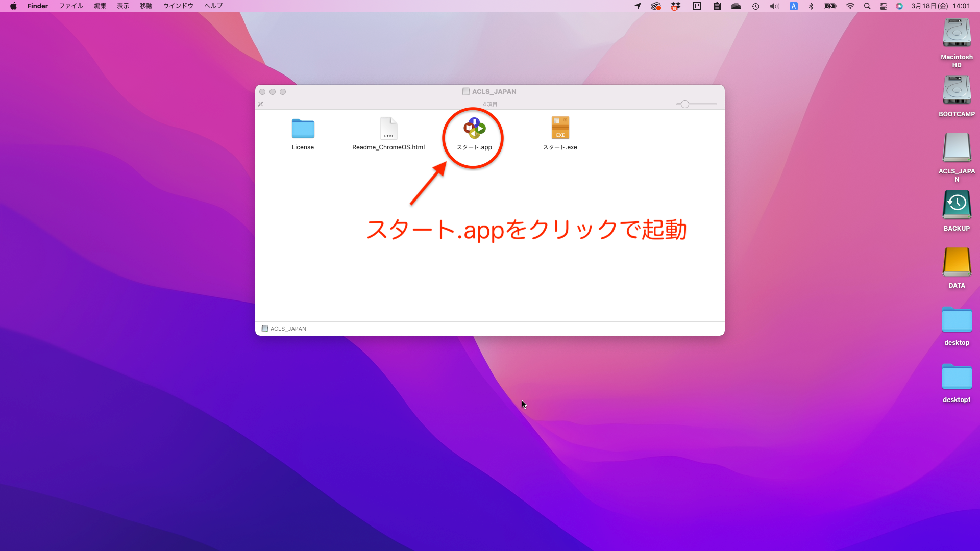Open Dropbox menu bar icon
Viewport: 980px width, 551px height.
point(676,6)
